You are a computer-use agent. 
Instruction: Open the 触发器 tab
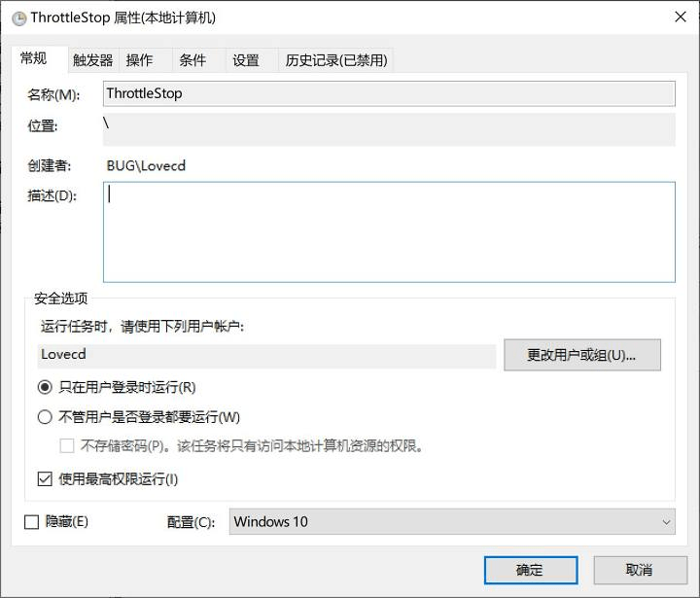tap(93, 60)
